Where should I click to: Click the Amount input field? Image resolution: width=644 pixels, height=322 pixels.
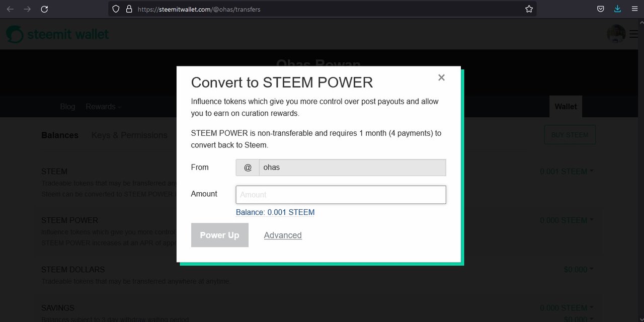[x=341, y=195]
